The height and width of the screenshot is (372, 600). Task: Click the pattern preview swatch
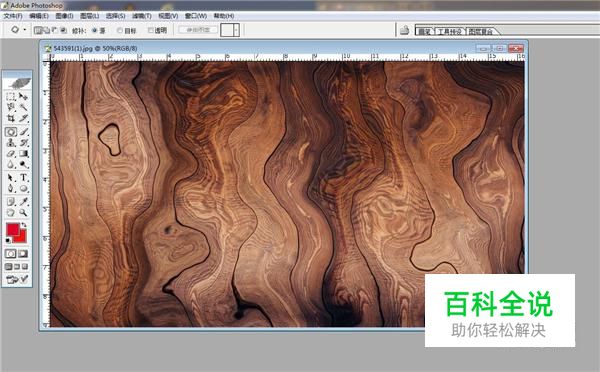click(x=227, y=30)
